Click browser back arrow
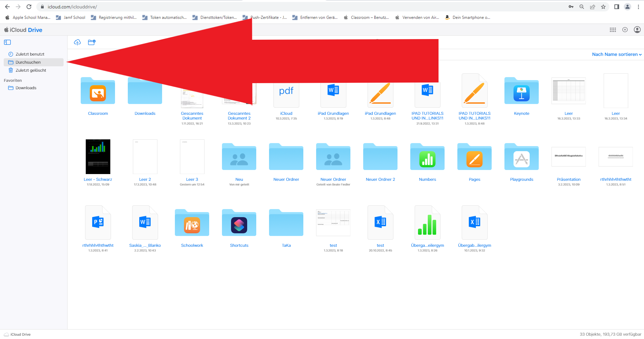 (7, 7)
